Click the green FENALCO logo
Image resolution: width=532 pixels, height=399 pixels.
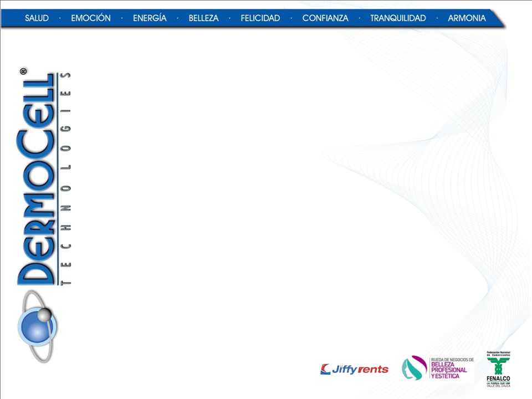click(498, 369)
